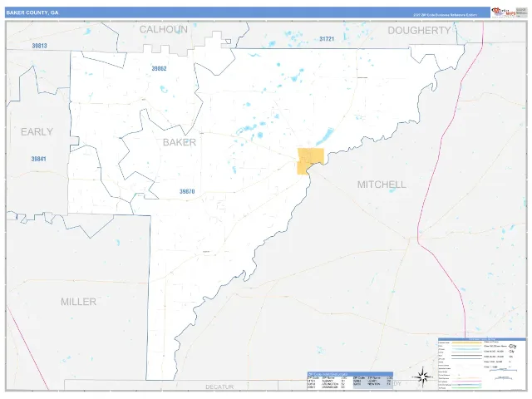Screen dimensions: 532x399
Task: Click the map legend box
Action: [x=482, y=363]
